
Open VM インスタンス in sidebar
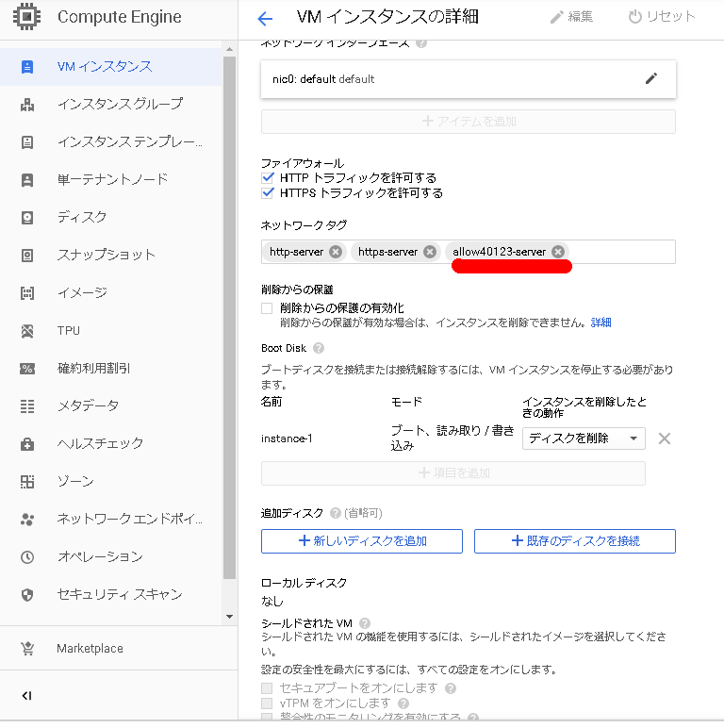tap(111, 67)
